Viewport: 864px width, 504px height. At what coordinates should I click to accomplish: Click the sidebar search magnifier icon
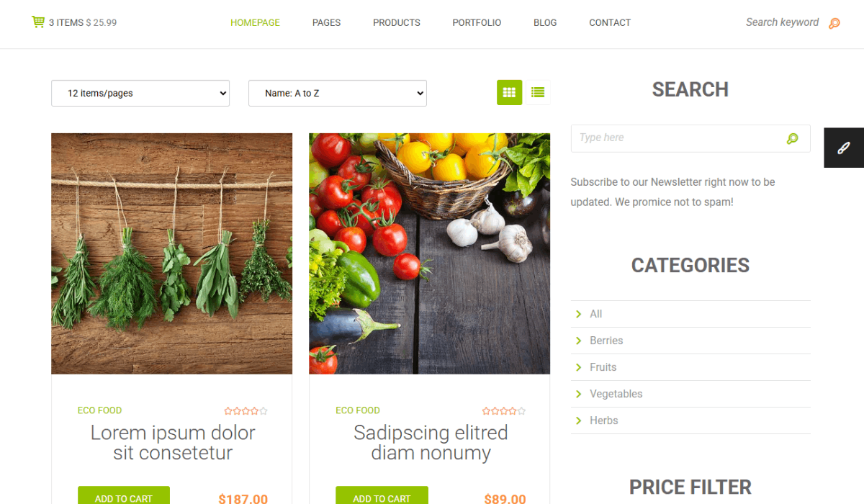793,138
